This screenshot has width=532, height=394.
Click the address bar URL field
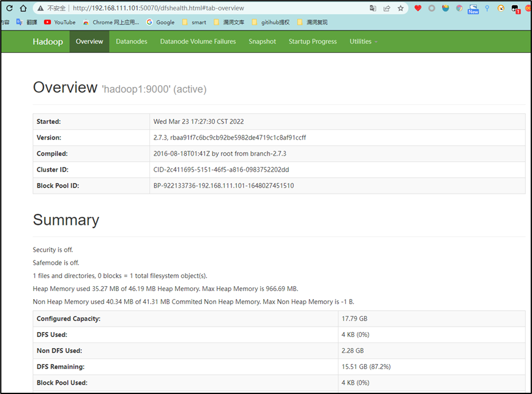point(217,8)
